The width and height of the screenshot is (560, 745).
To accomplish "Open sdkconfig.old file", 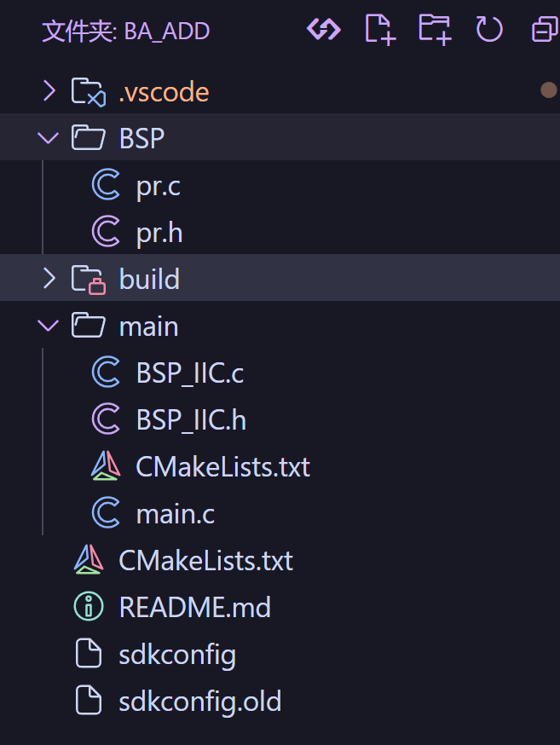I will (199, 701).
